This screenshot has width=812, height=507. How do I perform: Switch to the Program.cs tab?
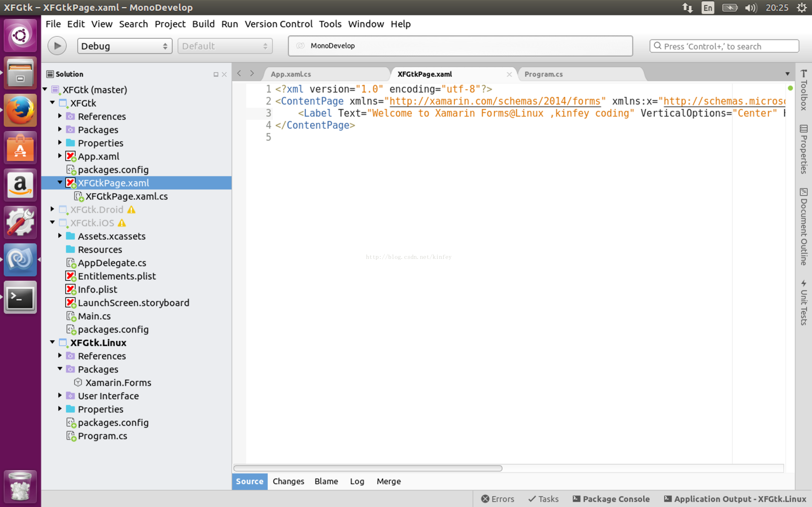pyautogui.click(x=543, y=74)
